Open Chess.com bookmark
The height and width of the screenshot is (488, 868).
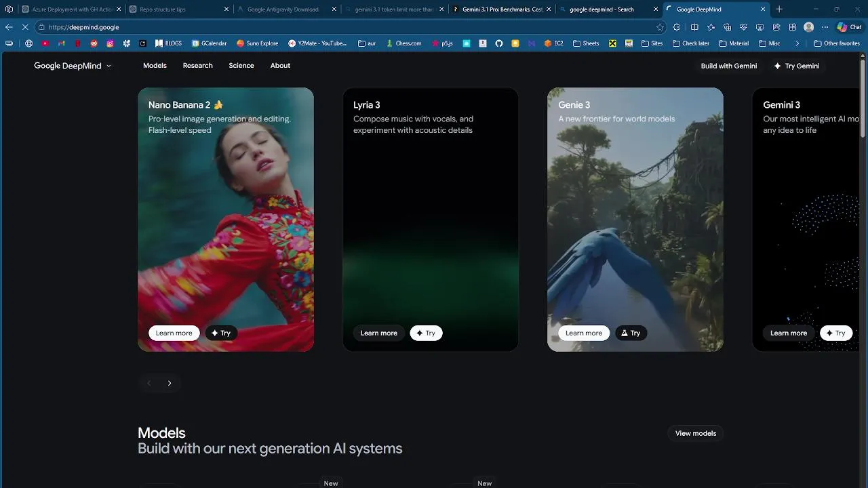click(x=403, y=43)
